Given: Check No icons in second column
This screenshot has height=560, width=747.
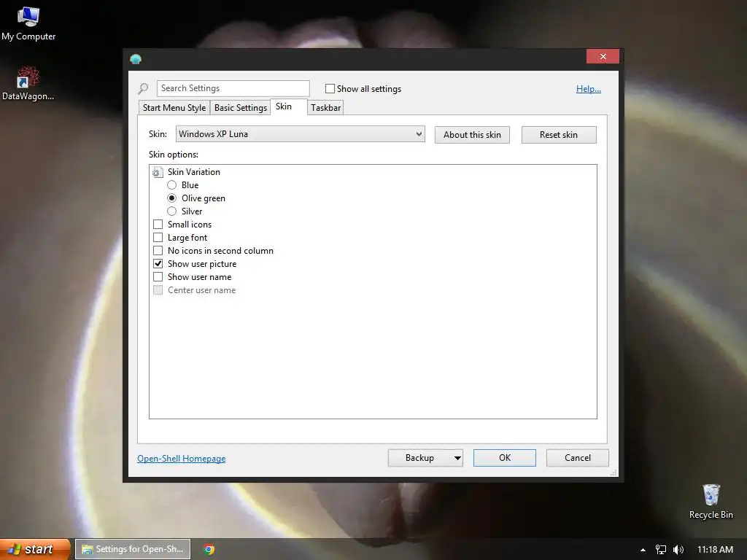Looking at the screenshot, I should click(x=158, y=251).
